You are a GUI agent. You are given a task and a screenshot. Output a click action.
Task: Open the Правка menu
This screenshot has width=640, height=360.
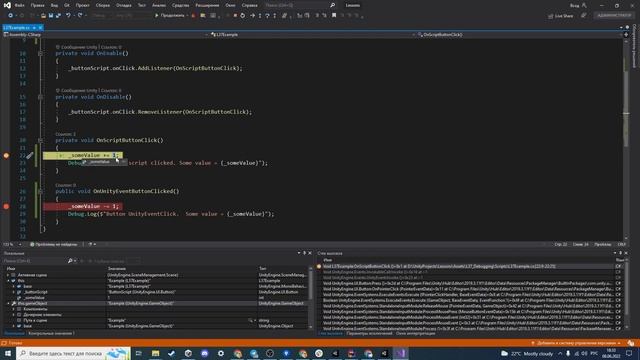pyautogui.click(x=38, y=5)
